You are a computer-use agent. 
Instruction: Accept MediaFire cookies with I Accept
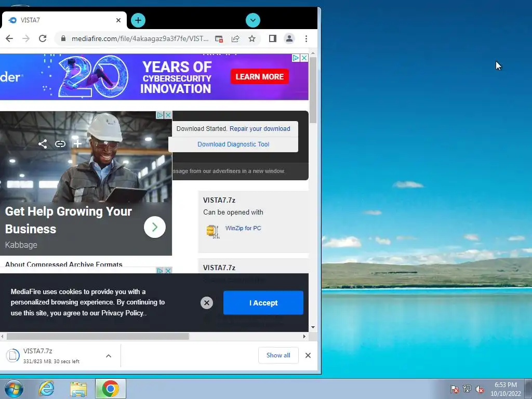(x=263, y=303)
